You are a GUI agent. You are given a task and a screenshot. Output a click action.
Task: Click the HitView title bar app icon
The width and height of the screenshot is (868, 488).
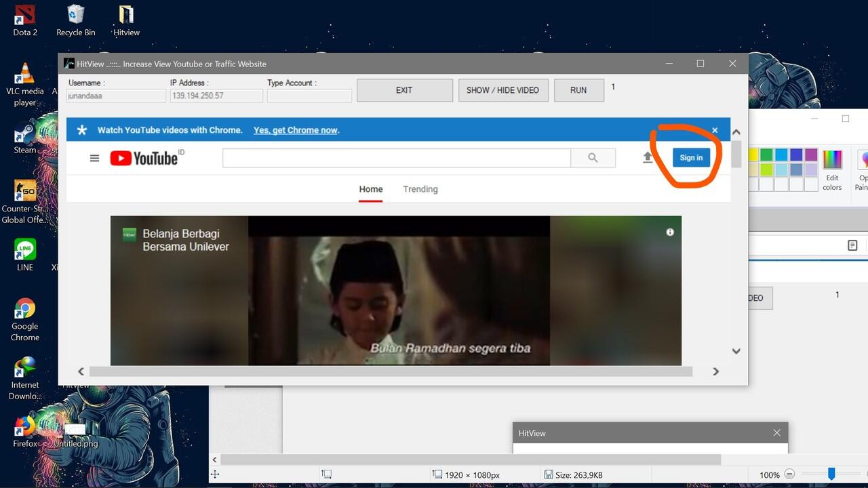pos(68,64)
